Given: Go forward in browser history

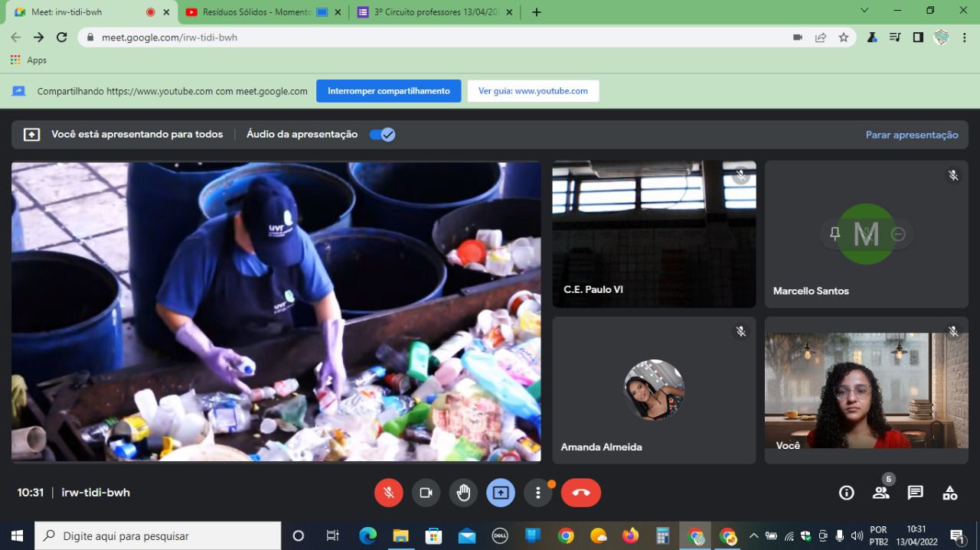Looking at the screenshot, I should point(39,37).
